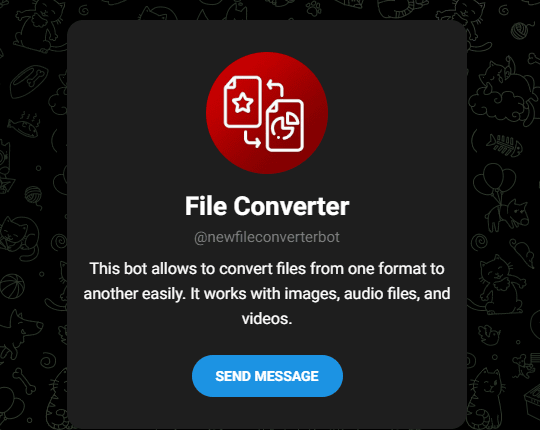Click the upper curved arrow in avatar
This screenshot has height=430, width=540.
click(275, 87)
